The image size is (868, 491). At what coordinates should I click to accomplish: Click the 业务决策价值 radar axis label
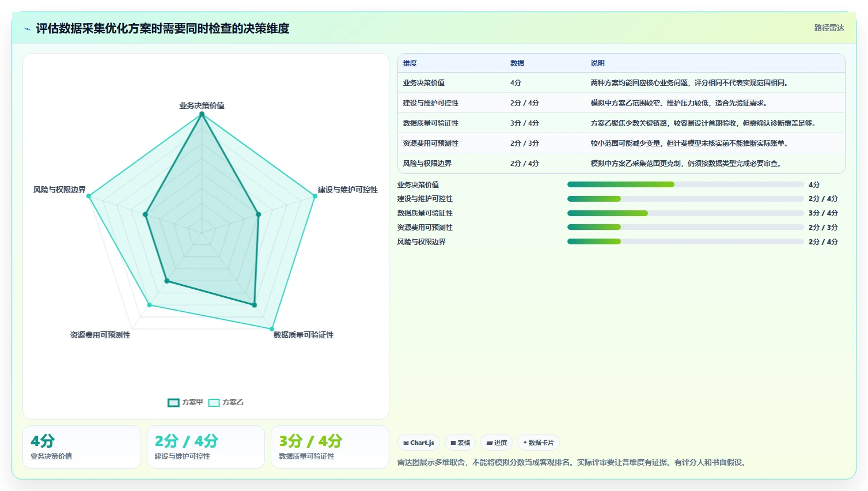pyautogui.click(x=202, y=105)
